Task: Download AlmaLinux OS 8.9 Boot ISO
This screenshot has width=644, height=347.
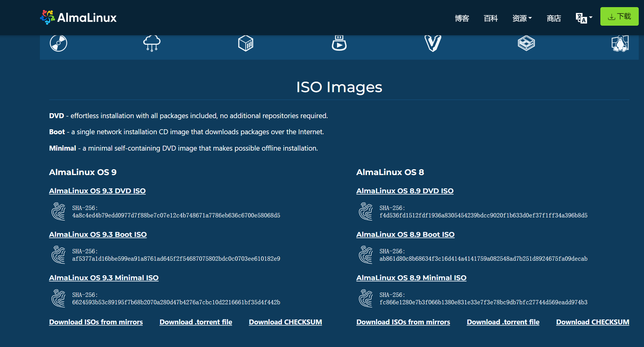Action: [x=405, y=234]
